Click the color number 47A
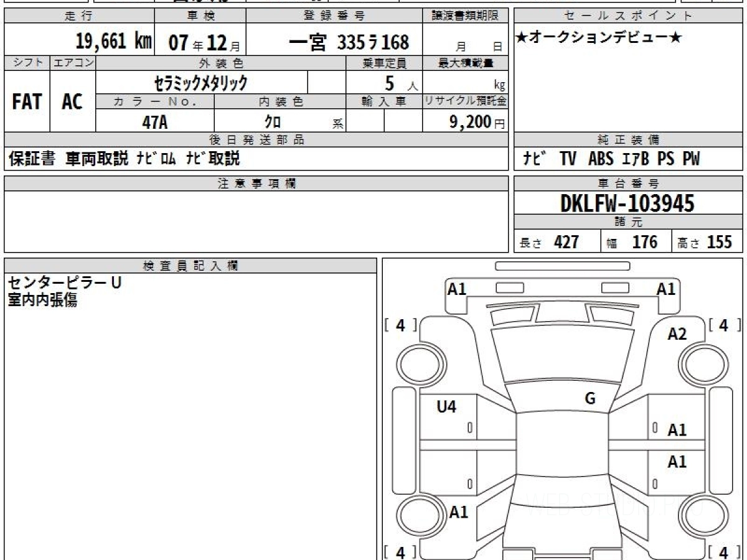This screenshot has width=747, height=560. click(155, 122)
